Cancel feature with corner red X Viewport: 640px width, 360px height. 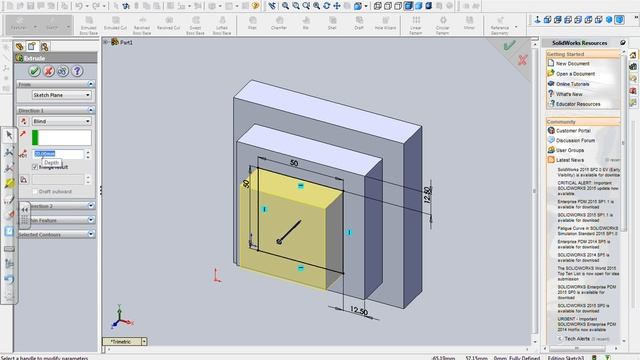[522, 60]
